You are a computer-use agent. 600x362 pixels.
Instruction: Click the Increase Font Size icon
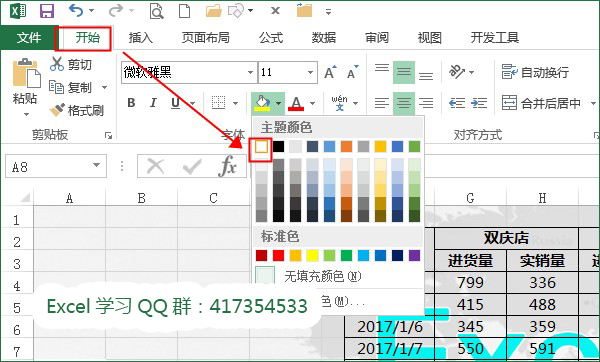330,72
